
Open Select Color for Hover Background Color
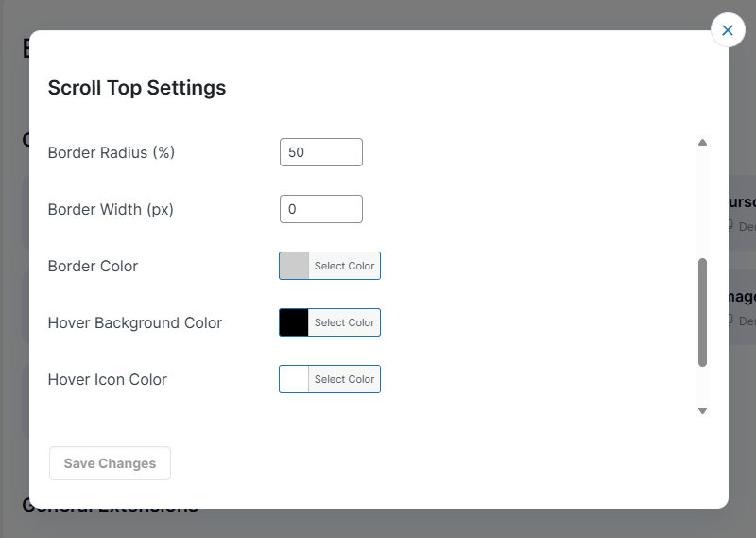pos(344,322)
